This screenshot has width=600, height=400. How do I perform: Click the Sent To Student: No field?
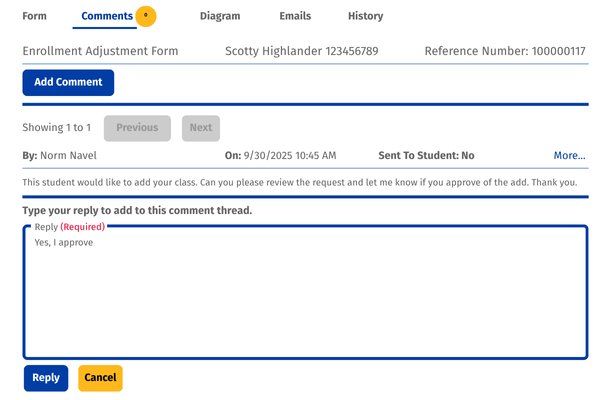click(x=426, y=156)
